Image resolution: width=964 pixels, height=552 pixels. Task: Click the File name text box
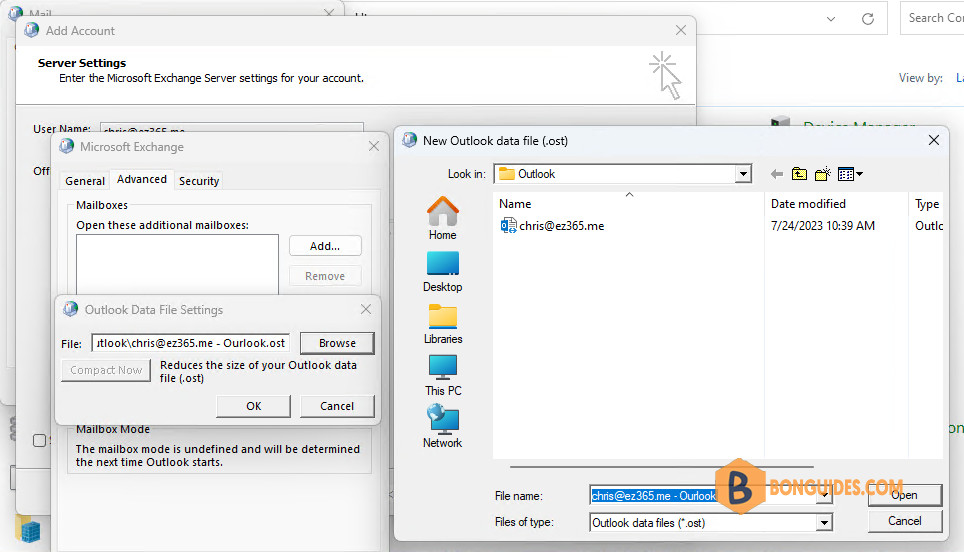703,496
